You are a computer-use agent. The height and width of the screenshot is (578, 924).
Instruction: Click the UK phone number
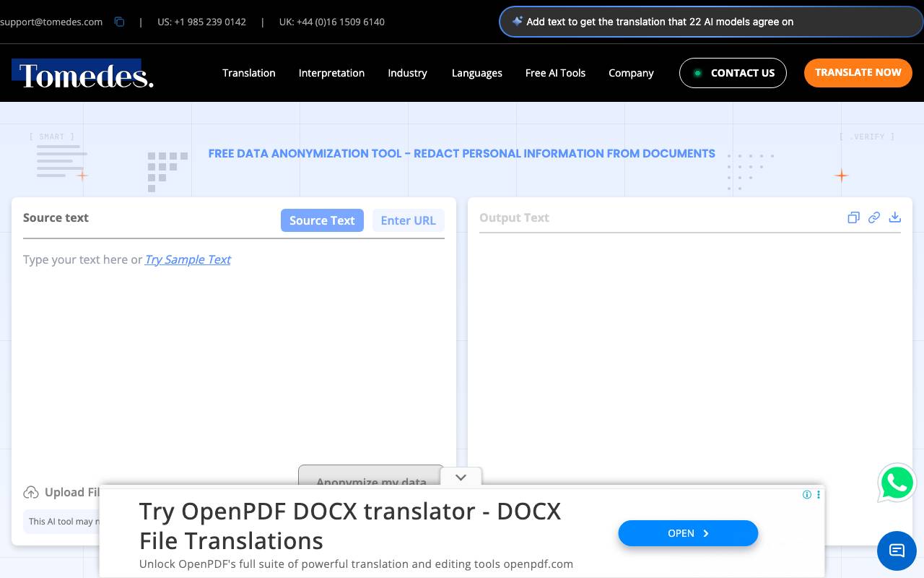332,22
